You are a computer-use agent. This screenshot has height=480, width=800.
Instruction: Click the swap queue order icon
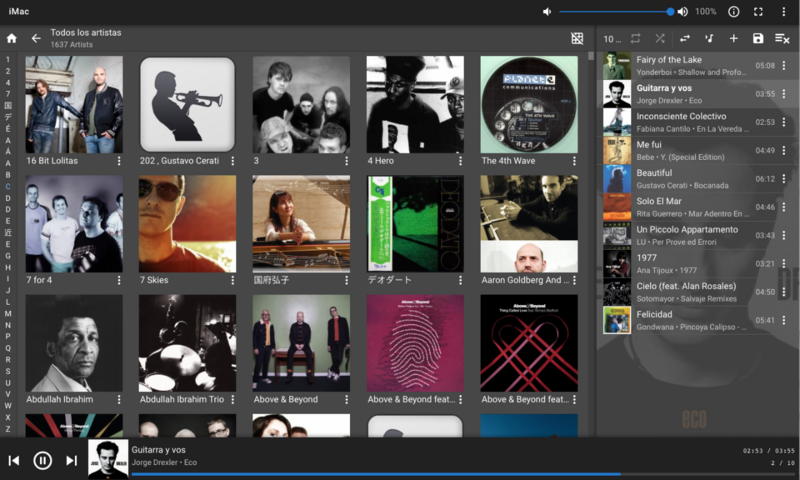pyautogui.click(x=685, y=38)
